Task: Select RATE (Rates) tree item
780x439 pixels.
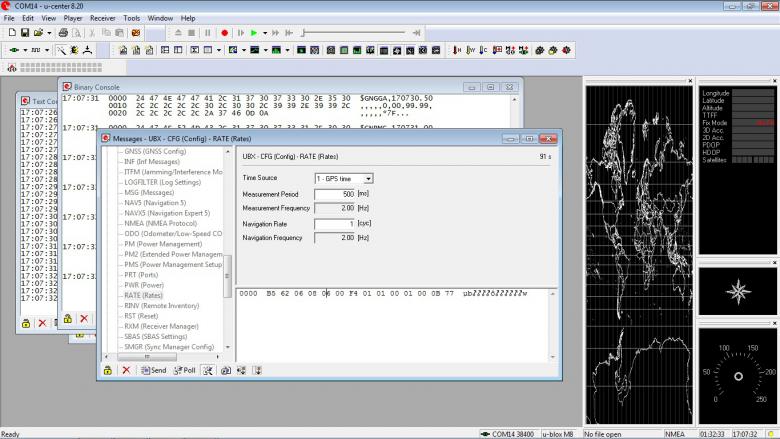Action: (143, 295)
